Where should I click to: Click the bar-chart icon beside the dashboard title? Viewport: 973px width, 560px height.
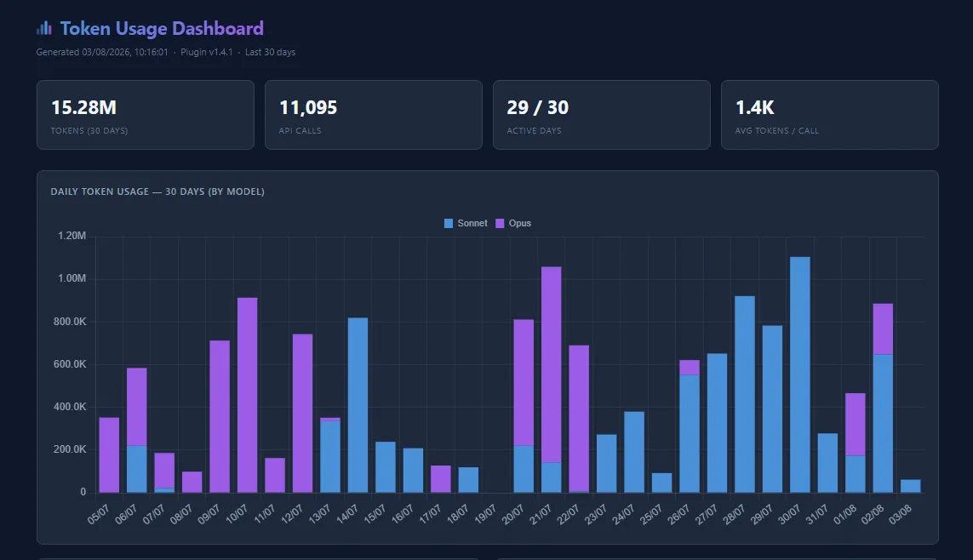click(44, 28)
